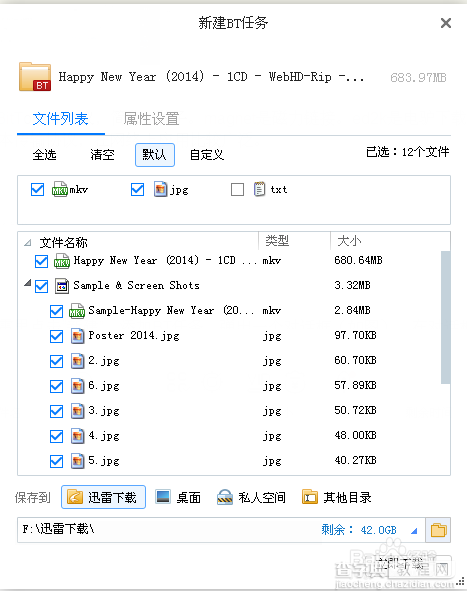The width and height of the screenshot is (467, 591).
Task: Click the 自定义 custom selection button
Action: 207,155
